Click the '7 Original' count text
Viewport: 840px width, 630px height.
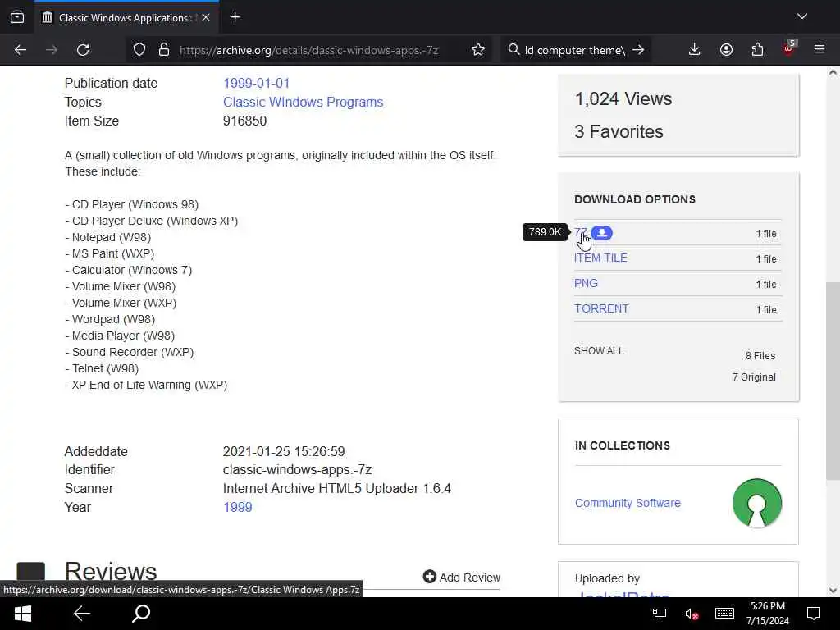pos(754,377)
